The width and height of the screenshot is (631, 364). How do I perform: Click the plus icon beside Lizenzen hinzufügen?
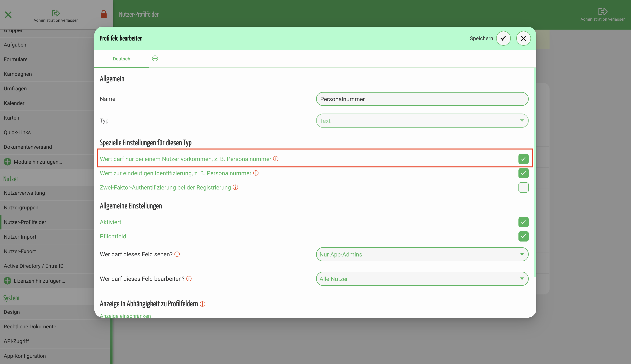pos(7,281)
